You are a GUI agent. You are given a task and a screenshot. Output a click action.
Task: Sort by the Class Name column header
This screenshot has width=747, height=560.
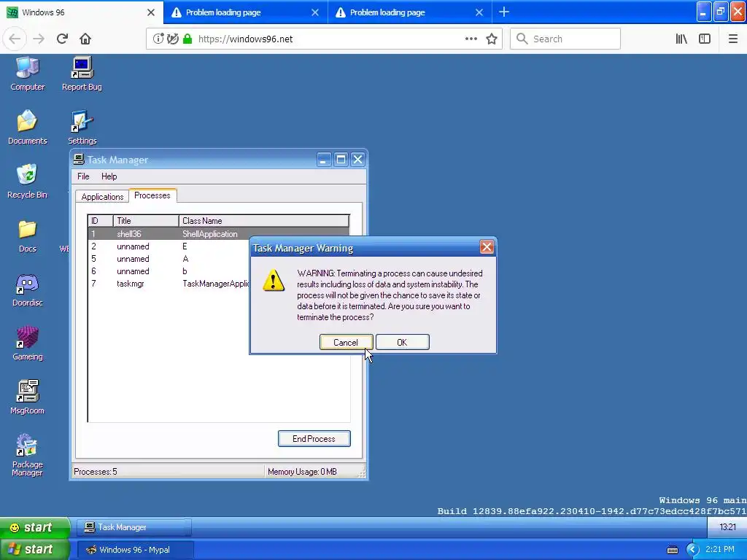pyautogui.click(x=264, y=221)
